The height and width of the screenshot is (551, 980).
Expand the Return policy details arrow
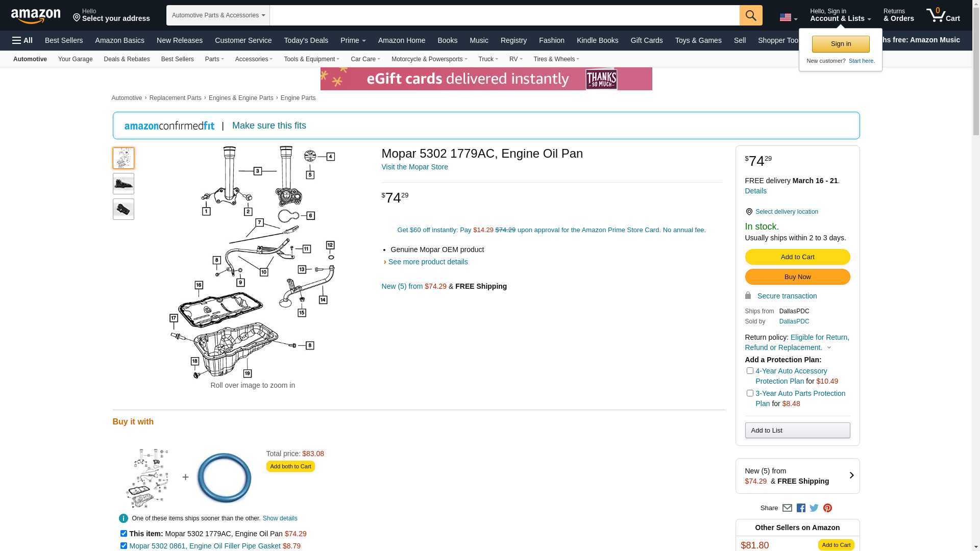click(x=829, y=348)
